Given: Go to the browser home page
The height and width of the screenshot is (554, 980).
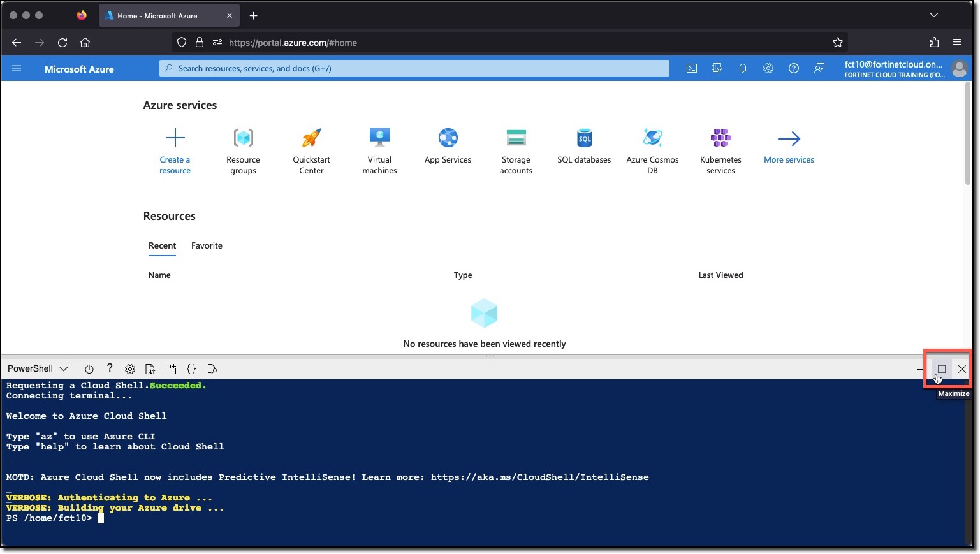Looking at the screenshot, I should click(x=85, y=43).
